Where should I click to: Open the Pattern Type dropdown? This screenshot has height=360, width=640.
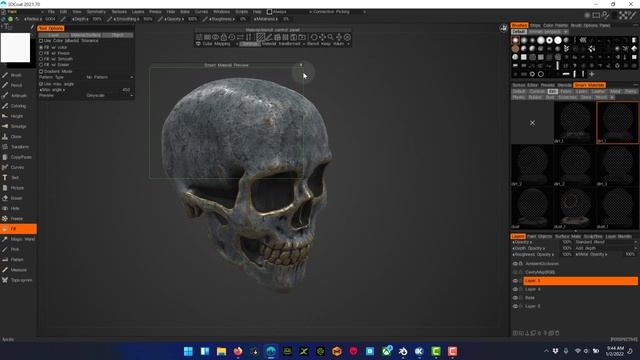pos(109,77)
